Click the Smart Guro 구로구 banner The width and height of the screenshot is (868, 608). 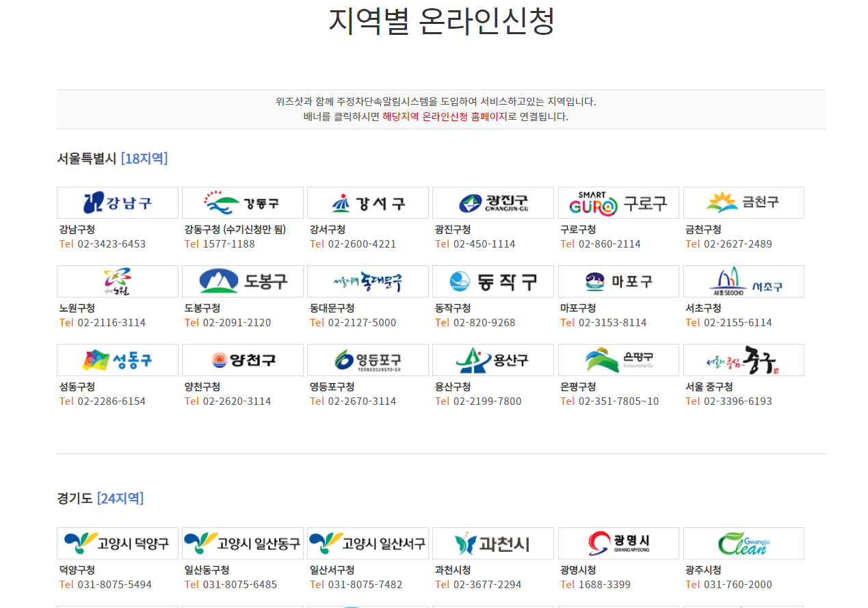tap(619, 202)
